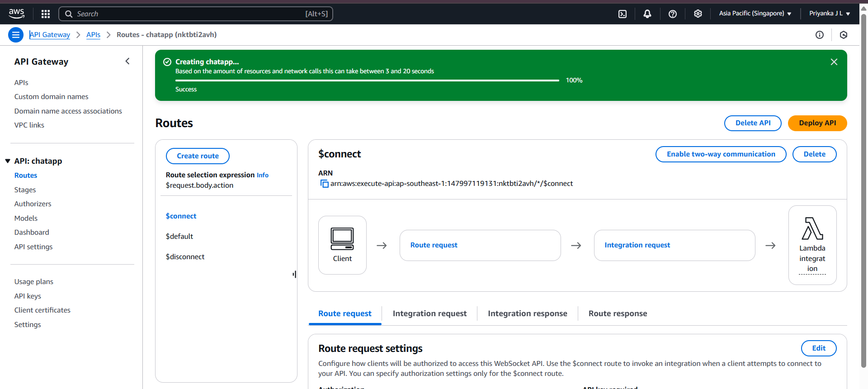Image resolution: width=868 pixels, height=389 pixels.
Task: Click the search magnifier icon
Action: pos(69,14)
